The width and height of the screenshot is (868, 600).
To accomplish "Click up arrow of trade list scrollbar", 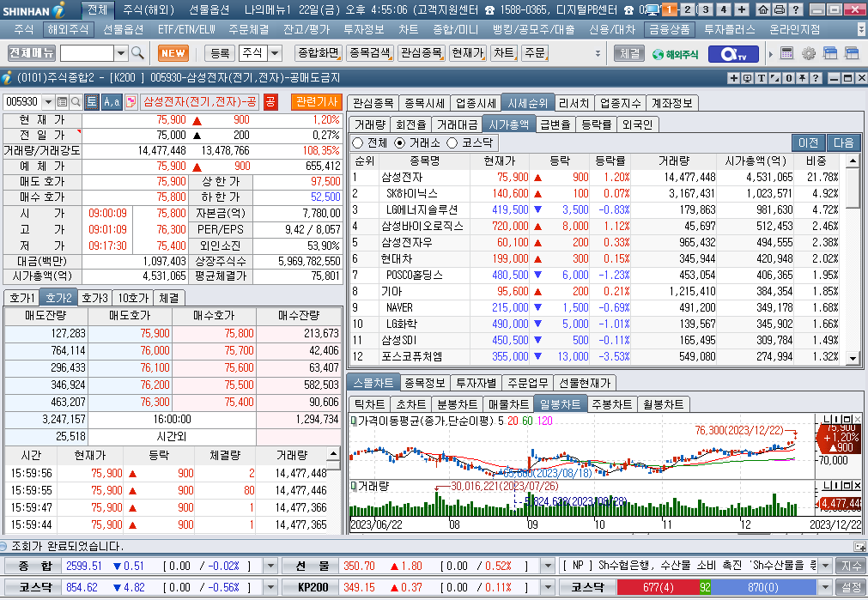I will 333,454.
